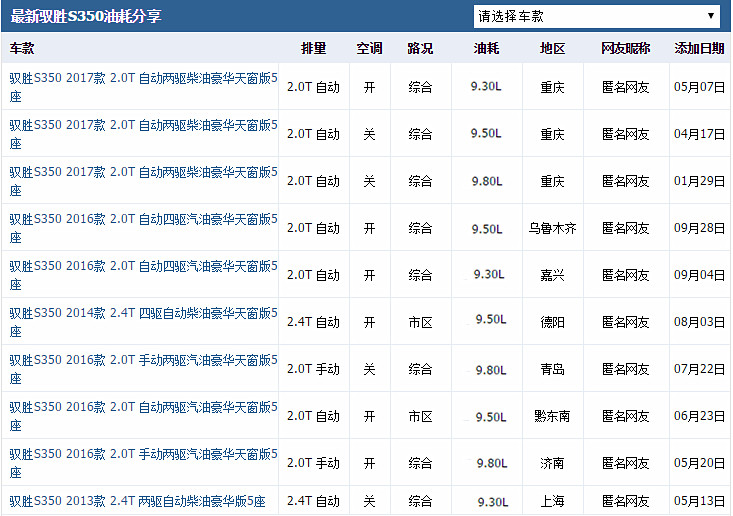Click the 网友昵称 column header
The height and width of the screenshot is (516, 733).
pyautogui.click(x=625, y=48)
